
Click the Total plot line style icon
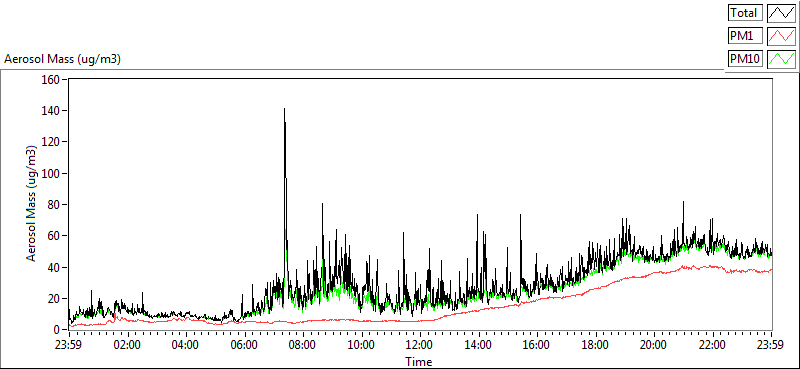782,13
